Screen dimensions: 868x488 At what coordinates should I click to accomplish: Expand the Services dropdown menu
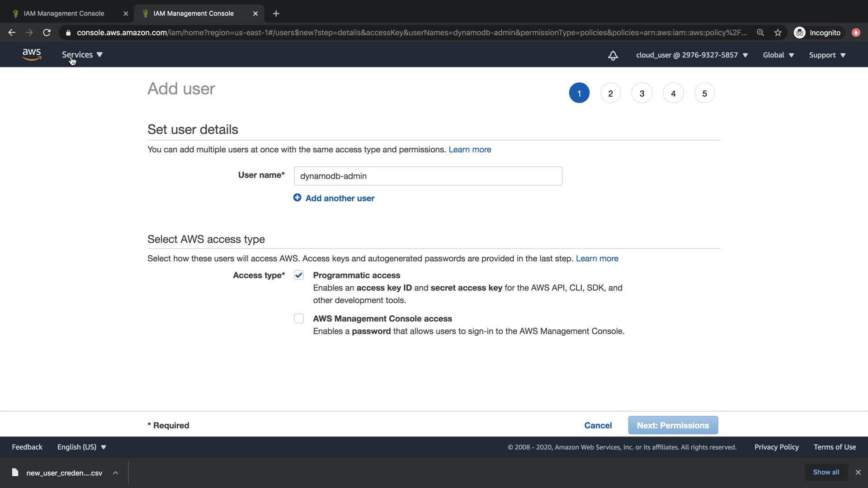(82, 55)
